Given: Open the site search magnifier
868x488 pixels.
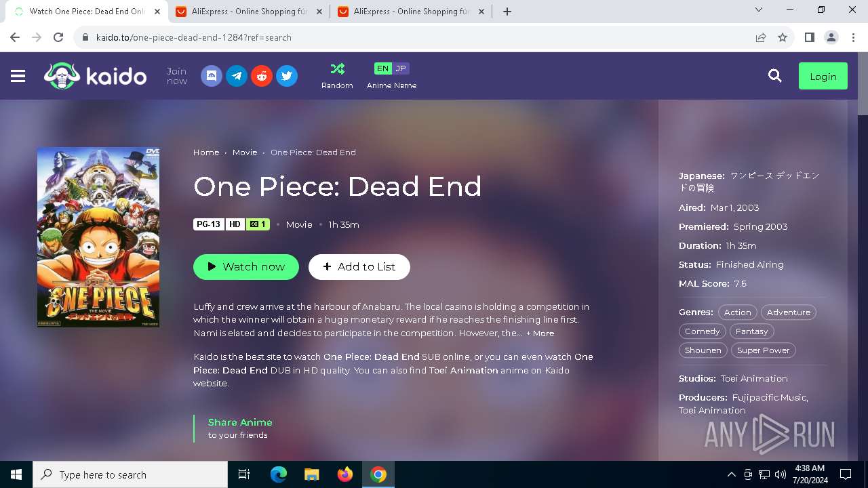Looking at the screenshot, I should [775, 76].
